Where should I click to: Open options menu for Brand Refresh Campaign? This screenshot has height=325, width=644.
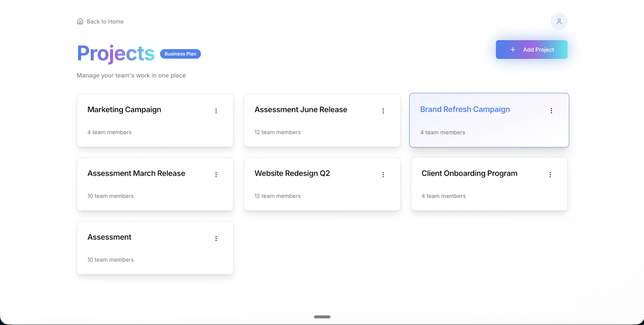(551, 111)
